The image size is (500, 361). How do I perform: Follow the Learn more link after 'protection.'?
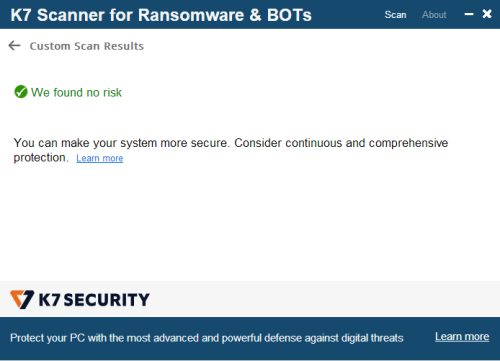(x=100, y=158)
